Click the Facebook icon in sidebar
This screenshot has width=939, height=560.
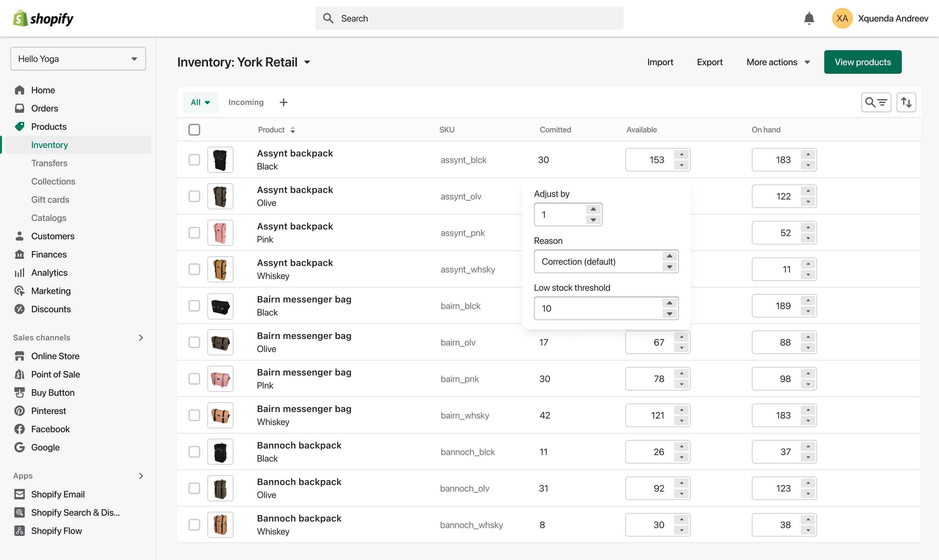point(20,429)
